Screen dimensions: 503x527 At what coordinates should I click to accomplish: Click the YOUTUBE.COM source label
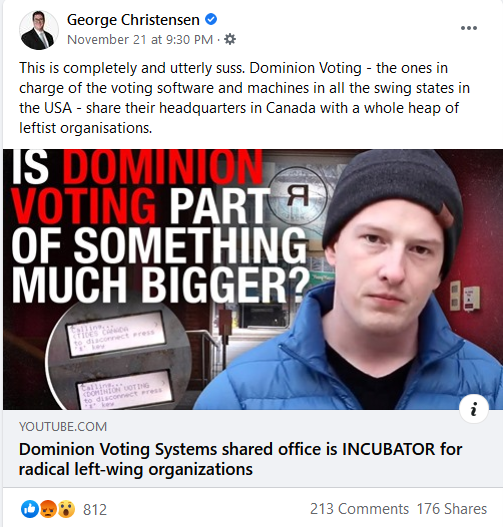63,427
